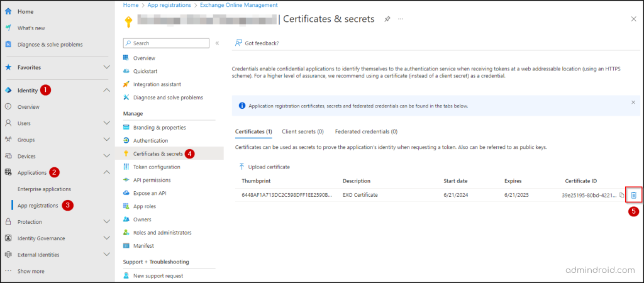
Task: Copy the Certificate ID value
Action: click(x=621, y=195)
